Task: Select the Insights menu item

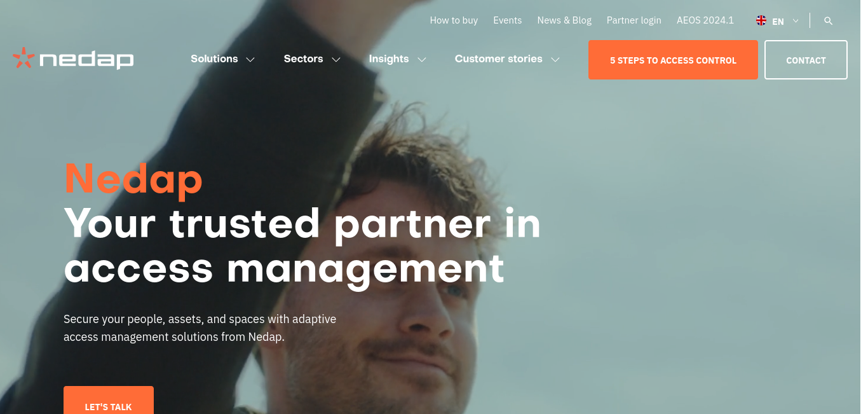Action: (389, 59)
